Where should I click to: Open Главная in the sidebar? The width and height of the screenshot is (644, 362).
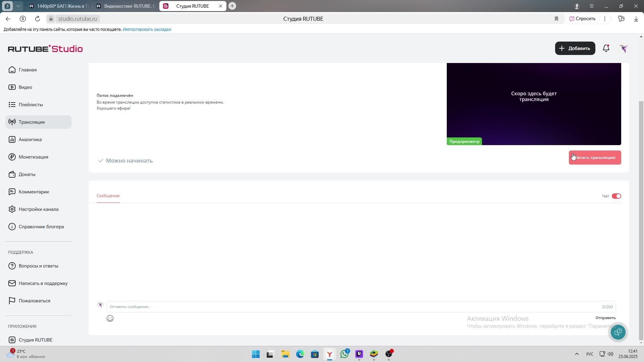click(39, 70)
